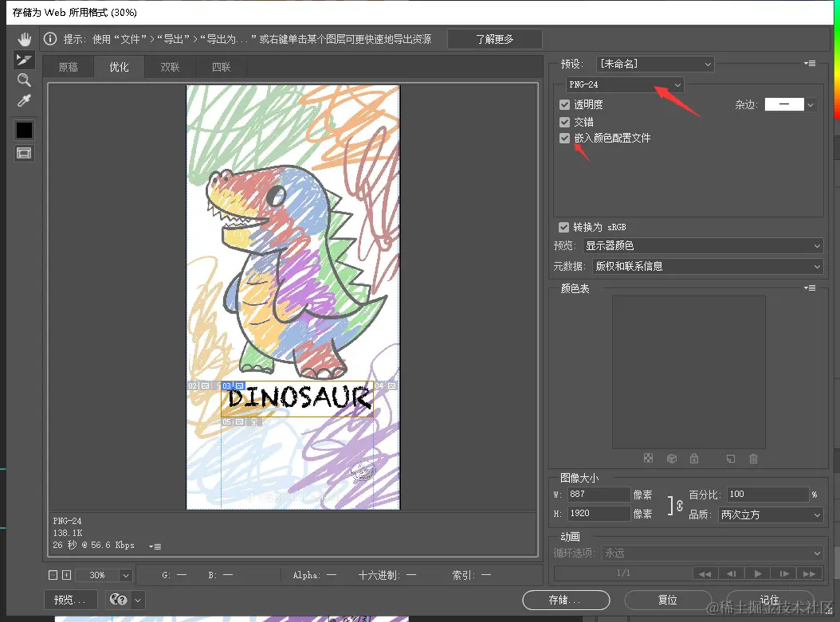Viewport: 840px width, 622px height.
Task: Click the 百分比 percent field 100
Action: tap(767, 494)
